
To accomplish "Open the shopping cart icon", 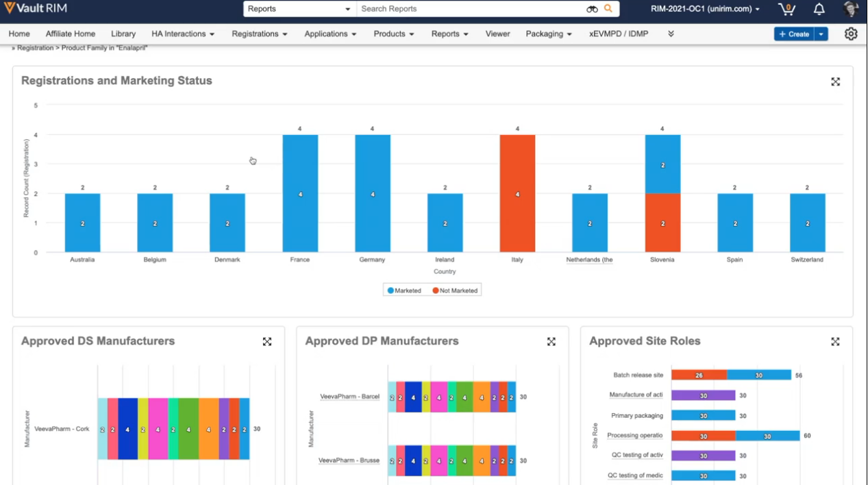I will coord(786,10).
